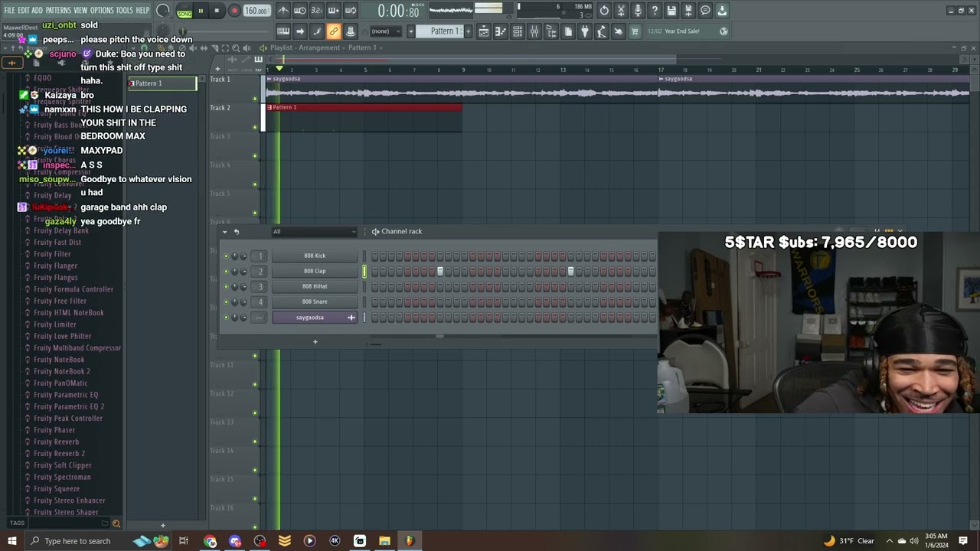
Task: Toggle the highlighted link/snap icon
Action: (334, 31)
